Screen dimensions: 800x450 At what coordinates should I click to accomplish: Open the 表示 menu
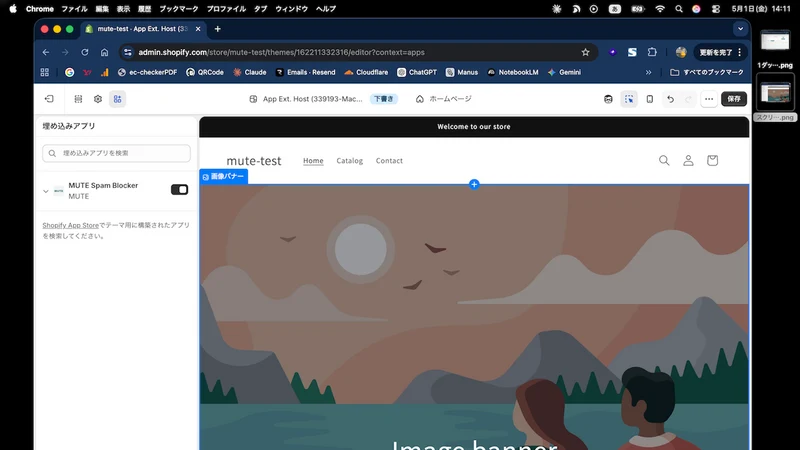point(123,9)
